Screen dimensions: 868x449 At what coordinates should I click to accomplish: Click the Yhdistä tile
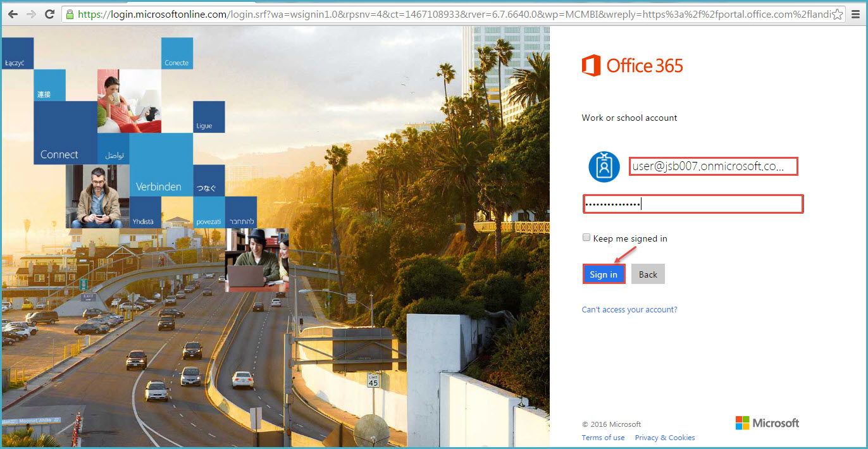coord(145,212)
